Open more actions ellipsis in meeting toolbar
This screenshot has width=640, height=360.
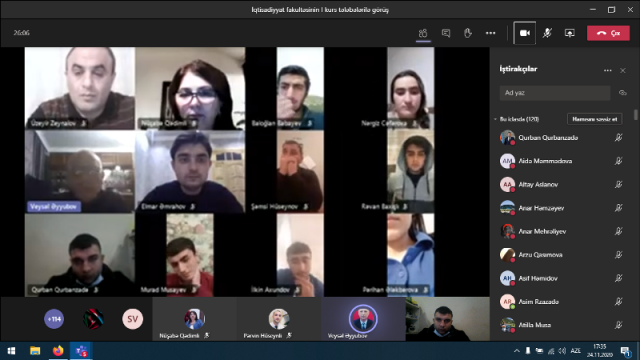click(x=490, y=33)
